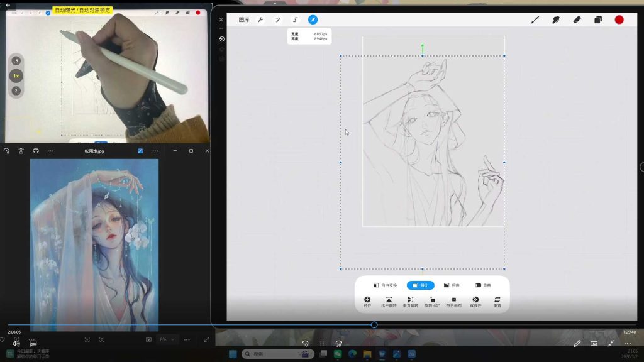The image size is (644, 362).
Task: Switch to the third transform mode (distort)
Action: 452,285
